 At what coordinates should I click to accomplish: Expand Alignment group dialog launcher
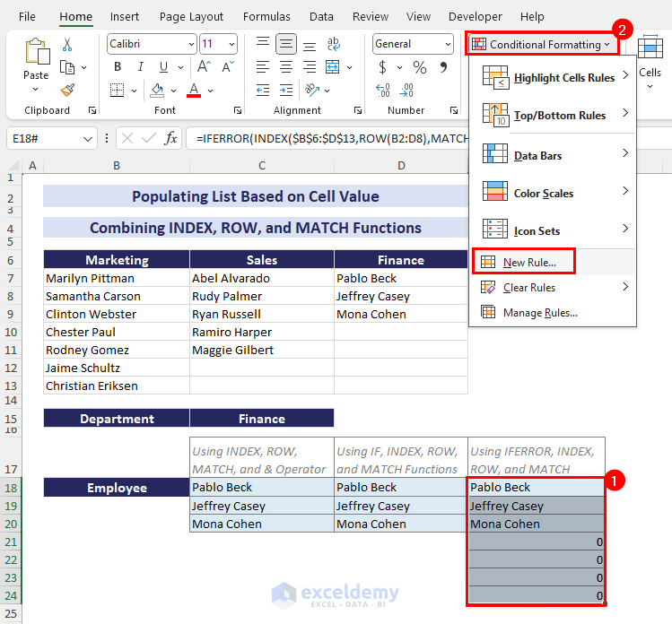tap(358, 110)
